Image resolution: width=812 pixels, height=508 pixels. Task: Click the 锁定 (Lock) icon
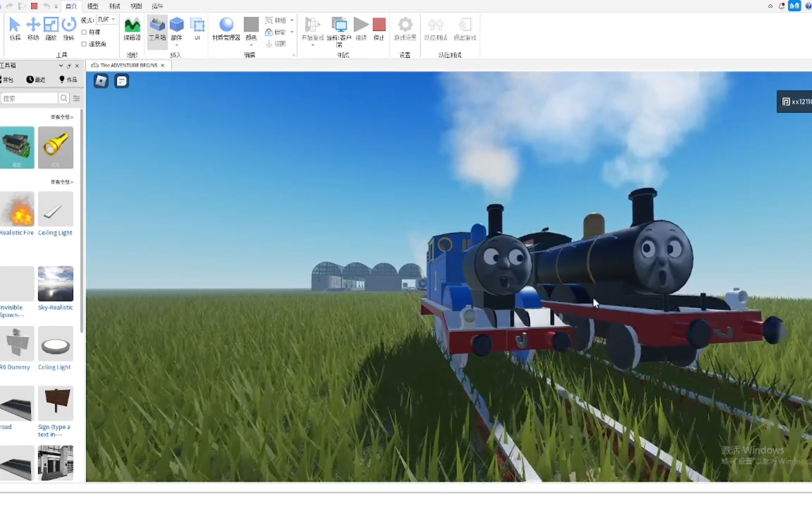pos(269,32)
